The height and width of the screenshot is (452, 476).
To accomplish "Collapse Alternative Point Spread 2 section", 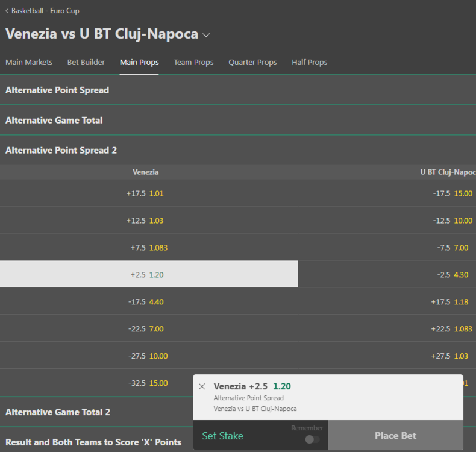I will coord(61,151).
